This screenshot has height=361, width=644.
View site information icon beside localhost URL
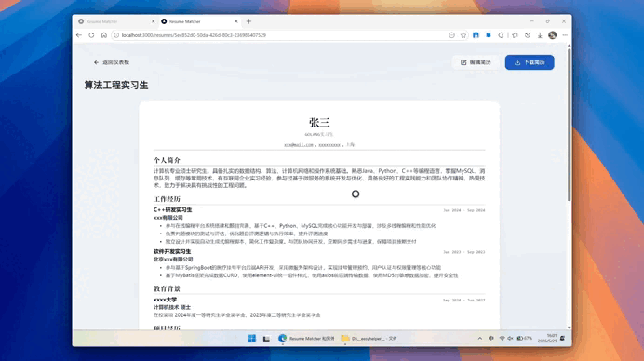click(116, 35)
